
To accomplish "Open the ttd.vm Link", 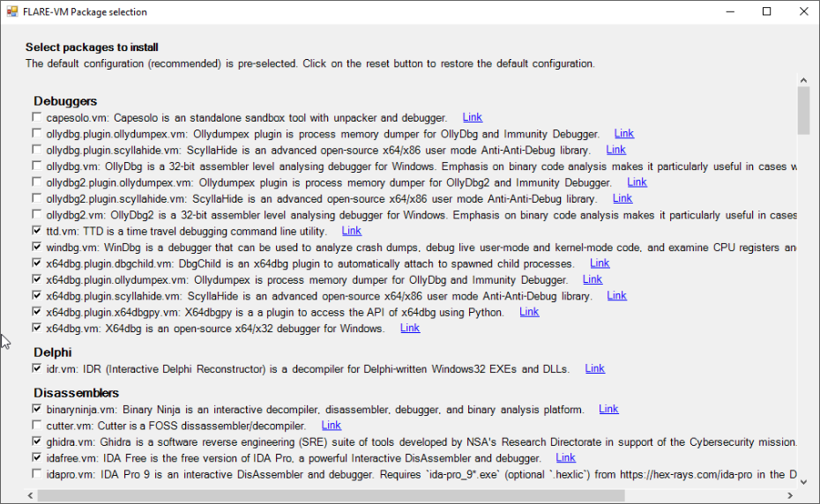I will [x=351, y=231].
